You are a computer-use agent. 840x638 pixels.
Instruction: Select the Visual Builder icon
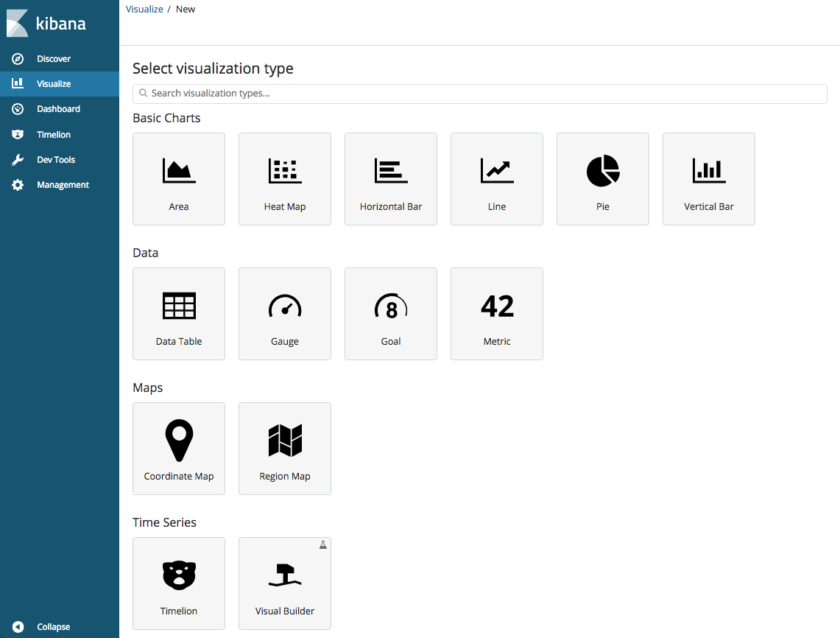285,575
